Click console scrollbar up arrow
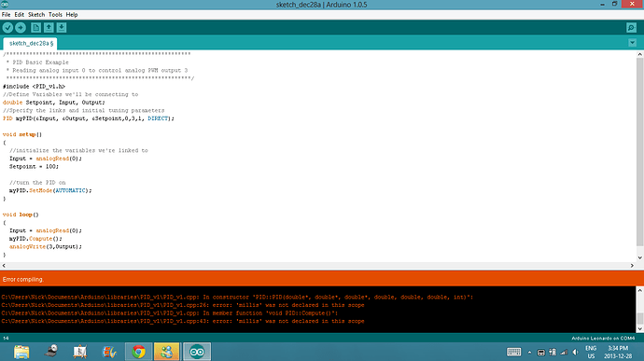The image size is (644, 361). point(640,290)
